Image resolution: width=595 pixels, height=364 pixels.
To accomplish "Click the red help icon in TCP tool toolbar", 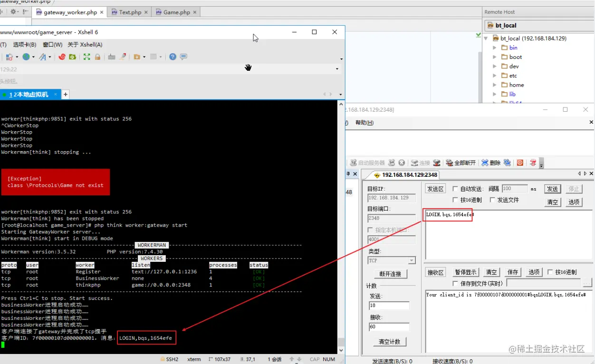I will (533, 163).
